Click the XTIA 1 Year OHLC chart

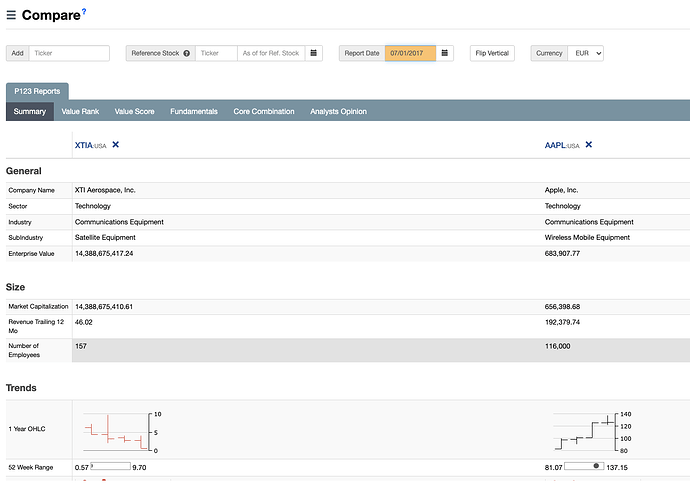[122, 431]
